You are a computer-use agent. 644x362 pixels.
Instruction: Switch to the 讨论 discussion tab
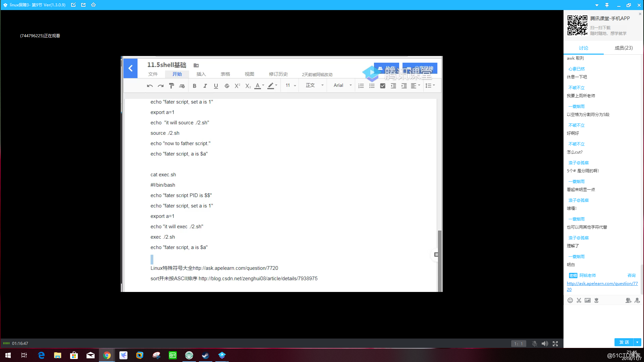583,48
